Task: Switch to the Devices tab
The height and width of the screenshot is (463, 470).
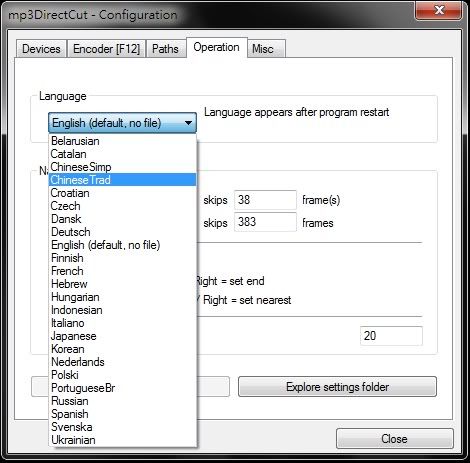Action: coord(41,49)
